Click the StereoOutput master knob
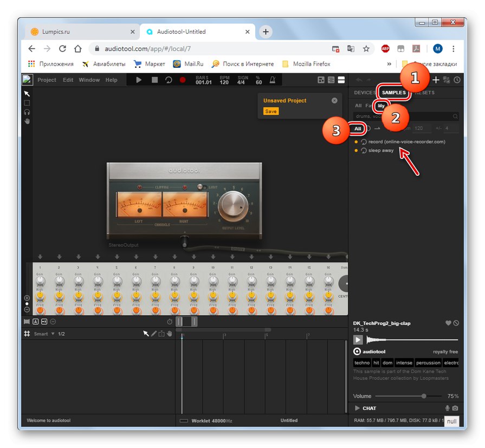Viewport: 485px width, 448px height. pyautogui.click(x=233, y=207)
